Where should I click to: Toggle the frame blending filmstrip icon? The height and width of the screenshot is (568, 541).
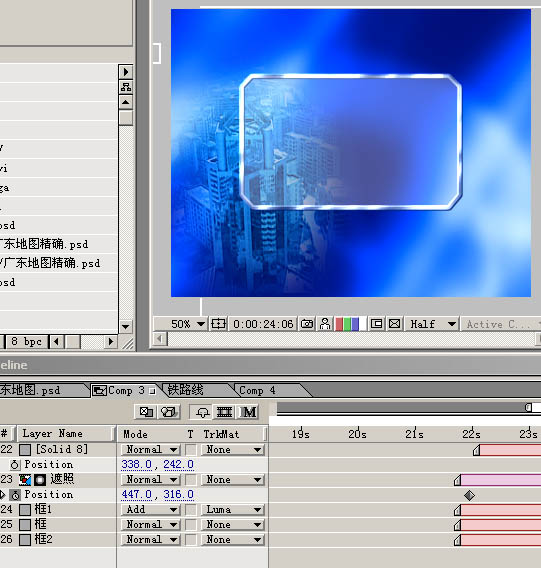click(224, 412)
